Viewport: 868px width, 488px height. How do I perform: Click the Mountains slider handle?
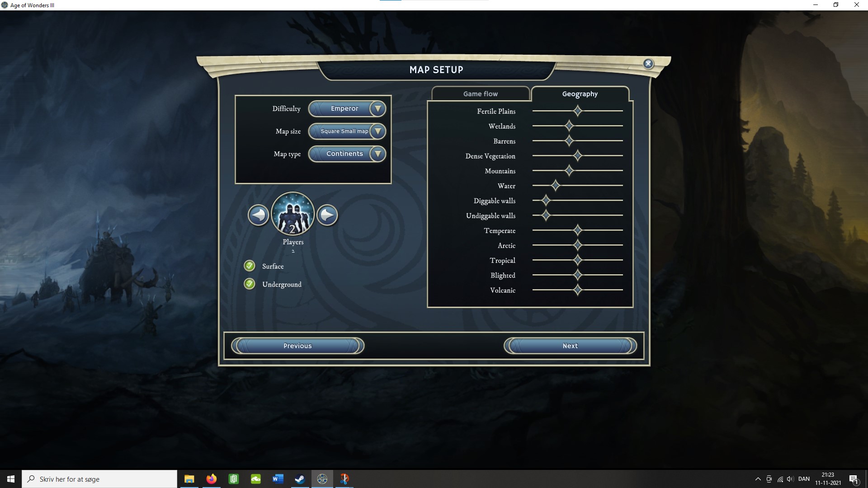[569, 170]
